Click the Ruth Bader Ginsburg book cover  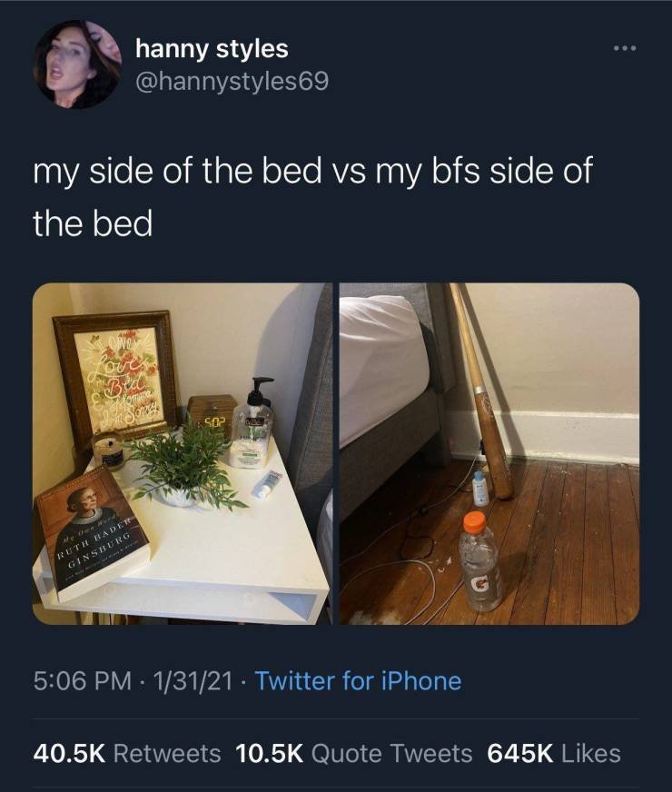91,532
